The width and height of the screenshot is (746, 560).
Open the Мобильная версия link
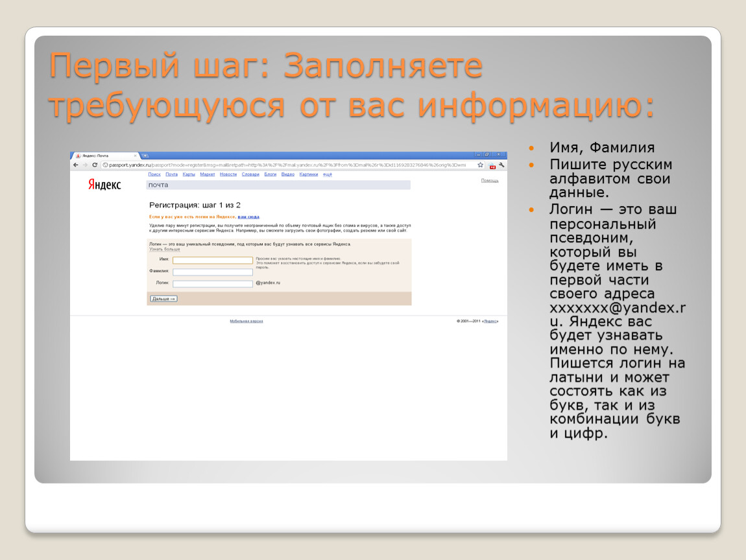(247, 321)
